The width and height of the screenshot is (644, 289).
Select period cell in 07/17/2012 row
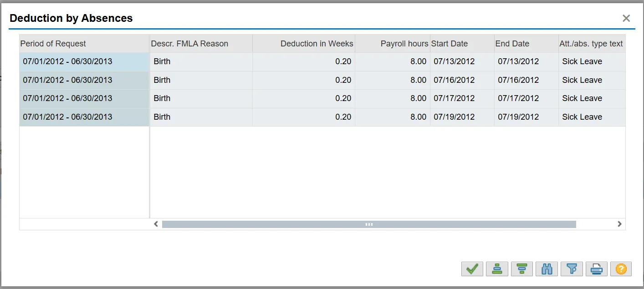(x=84, y=98)
